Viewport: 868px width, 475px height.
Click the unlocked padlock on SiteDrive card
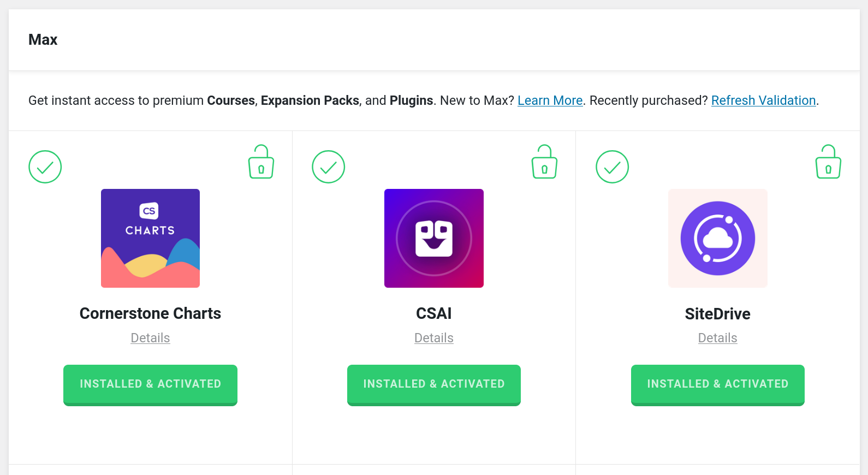(828, 163)
